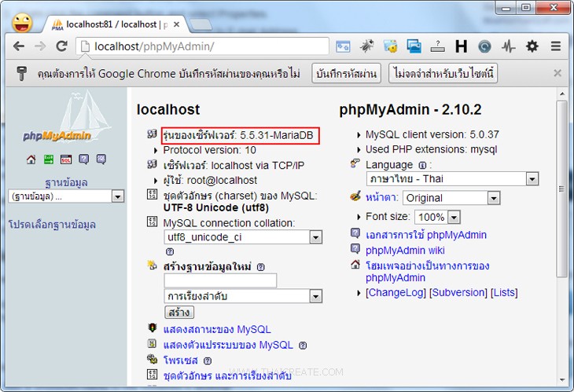Image resolution: width=574 pixels, height=392 pixels.
Task: Click the address bar showing localhost/phpMyAdmin/
Action: click(x=204, y=46)
